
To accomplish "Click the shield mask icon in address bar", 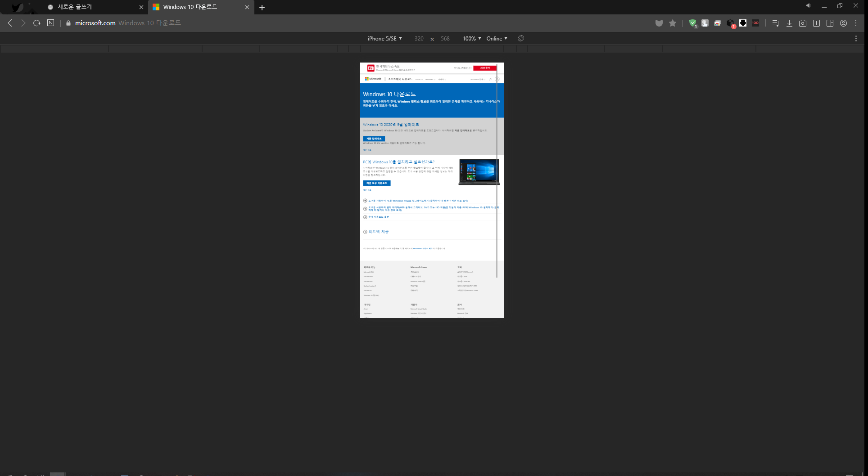I will (x=659, y=23).
